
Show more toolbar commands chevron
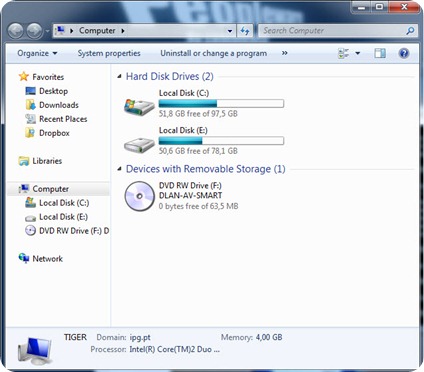tap(284, 53)
